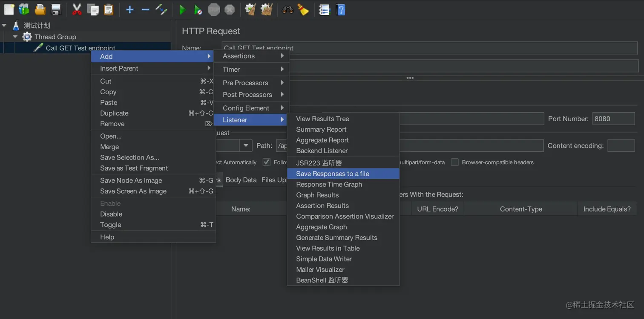Open the Templates icon in toolbar
This screenshot has height=319, width=644.
click(24, 9)
